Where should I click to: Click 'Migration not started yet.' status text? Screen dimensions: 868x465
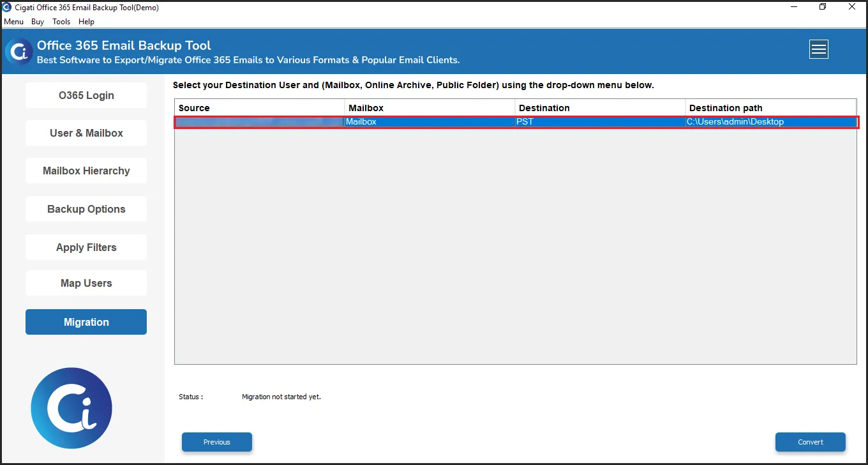click(281, 397)
